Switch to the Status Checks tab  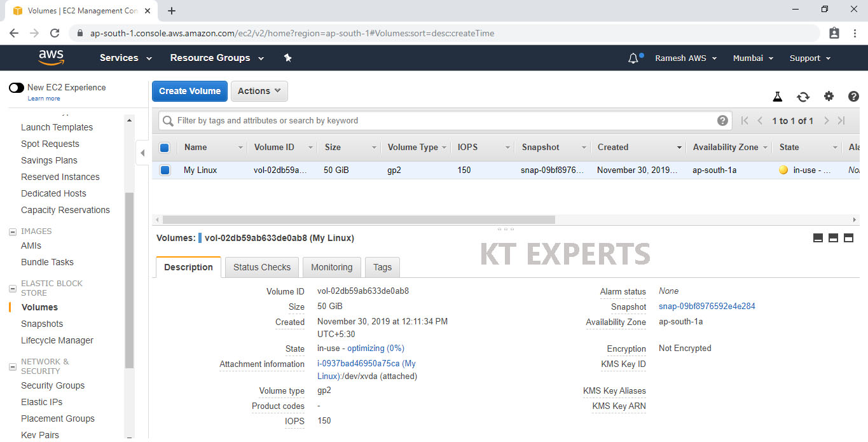click(x=262, y=267)
